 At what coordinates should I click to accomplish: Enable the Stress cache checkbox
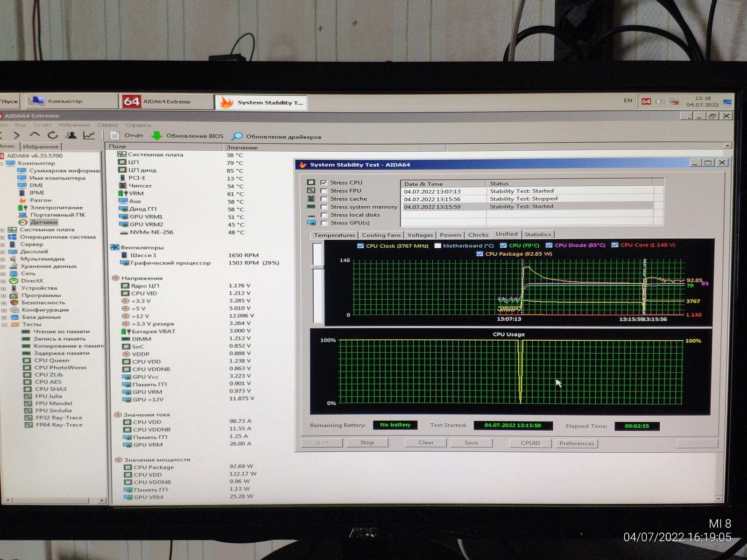[324, 199]
